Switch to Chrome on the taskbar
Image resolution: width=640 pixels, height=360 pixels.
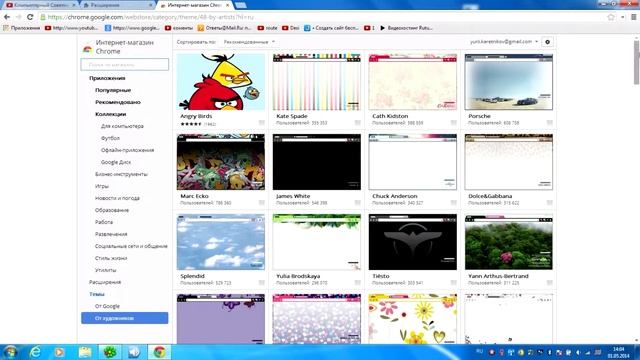pyautogui.click(x=159, y=352)
